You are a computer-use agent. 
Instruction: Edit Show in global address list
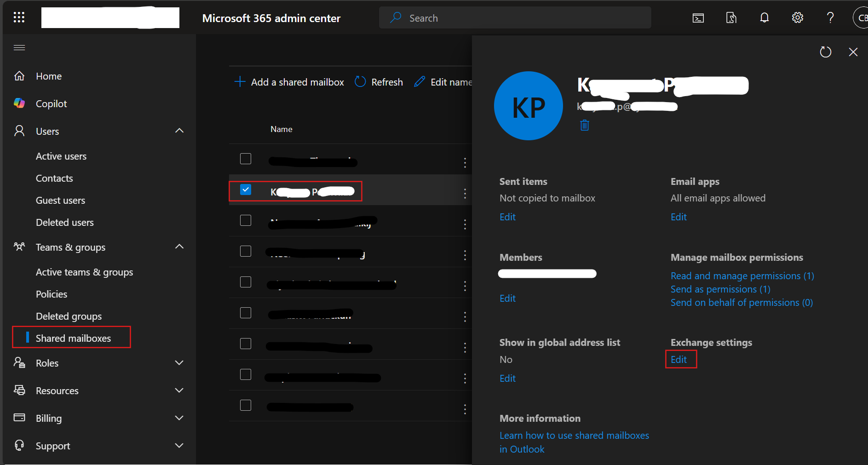507,379
